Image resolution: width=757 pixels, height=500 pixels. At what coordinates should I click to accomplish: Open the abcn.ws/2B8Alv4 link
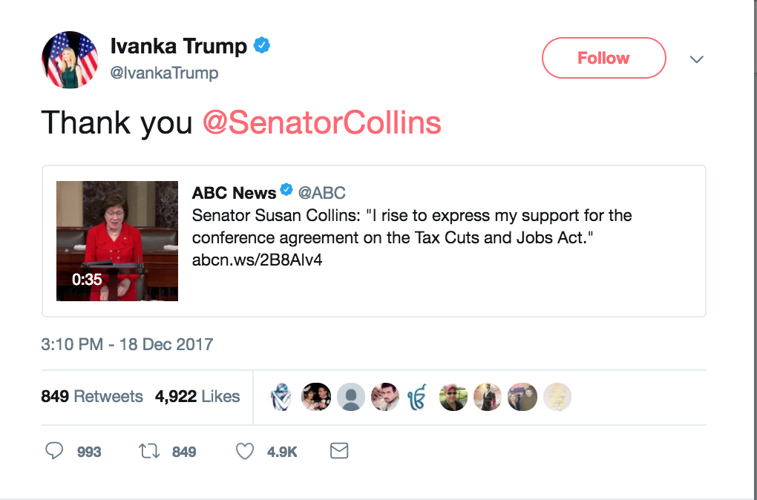point(257,260)
